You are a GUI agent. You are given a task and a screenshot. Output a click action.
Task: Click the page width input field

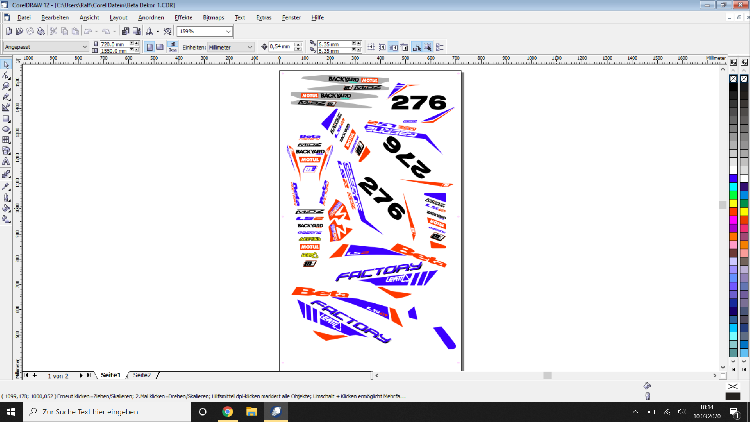(x=113, y=44)
